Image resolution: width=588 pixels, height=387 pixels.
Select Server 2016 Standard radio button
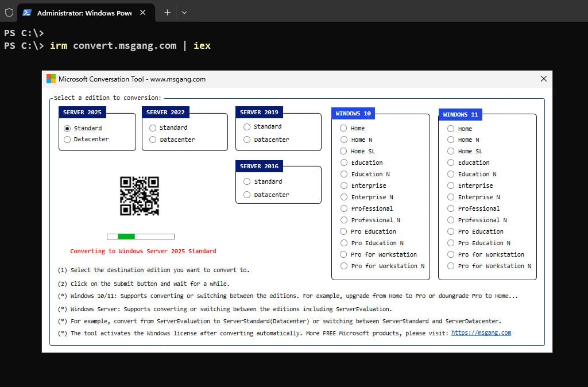[x=247, y=181]
